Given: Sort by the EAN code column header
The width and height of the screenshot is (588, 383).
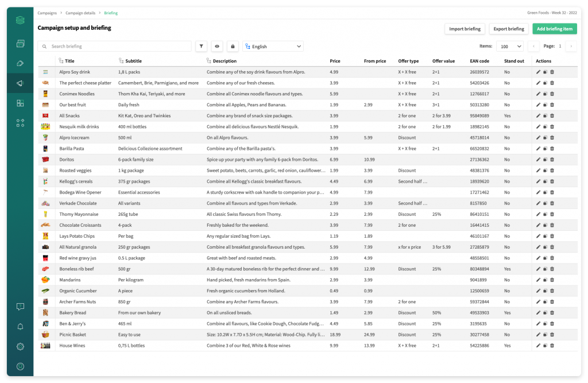Looking at the screenshot, I should coord(479,61).
